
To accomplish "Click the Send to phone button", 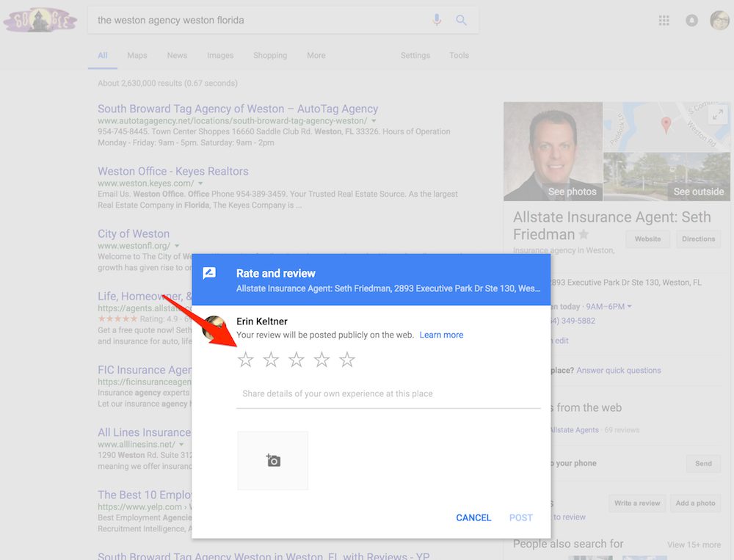I will (x=703, y=464).
